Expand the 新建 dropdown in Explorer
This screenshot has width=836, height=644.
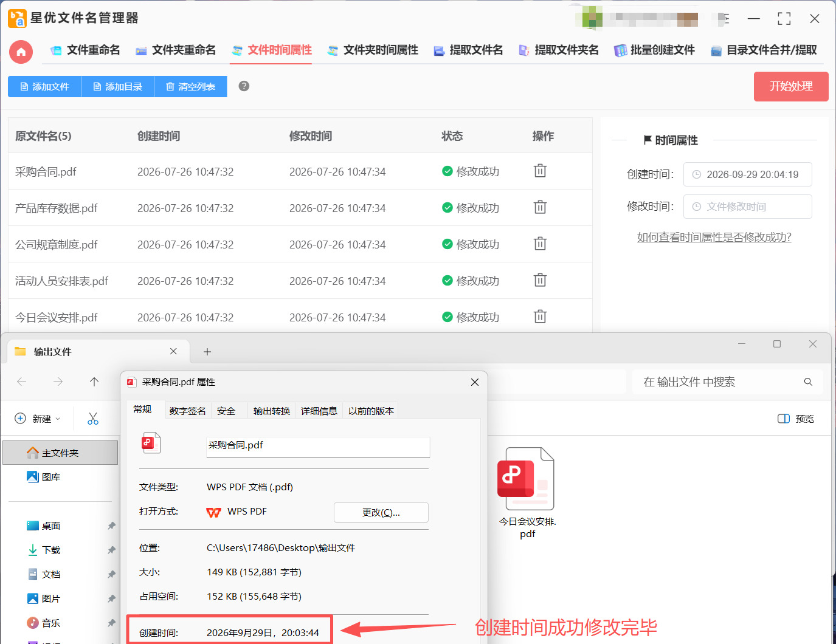[38, 419]
